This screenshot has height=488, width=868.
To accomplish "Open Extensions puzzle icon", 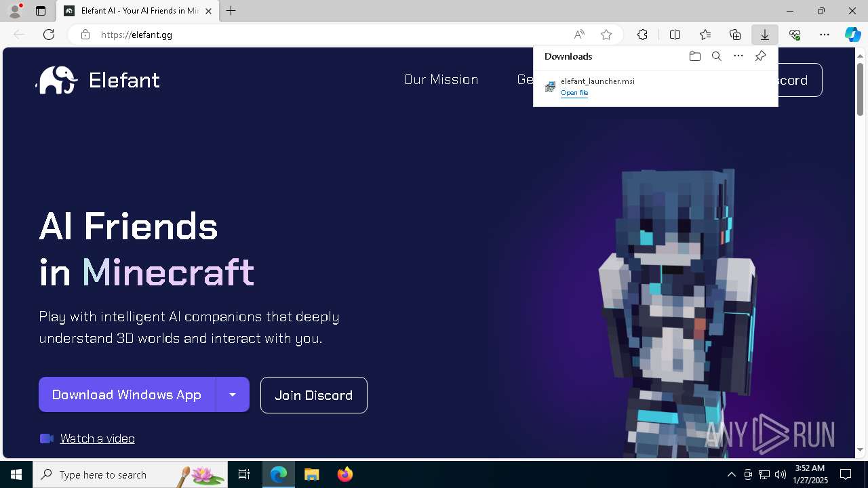I will click(642, 35).
